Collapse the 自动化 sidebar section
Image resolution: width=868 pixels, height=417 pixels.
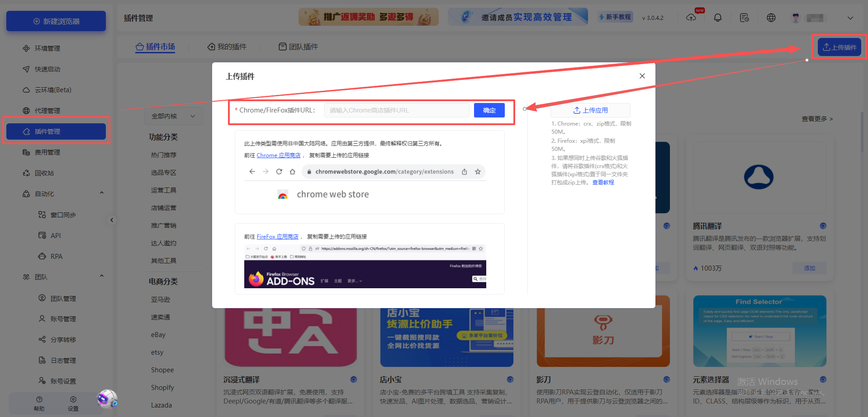click(102, 193)
